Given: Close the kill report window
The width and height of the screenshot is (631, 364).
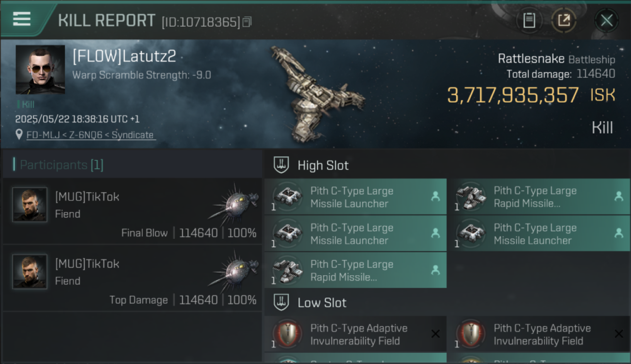Looking at the screenshot, I should point(606,20).
